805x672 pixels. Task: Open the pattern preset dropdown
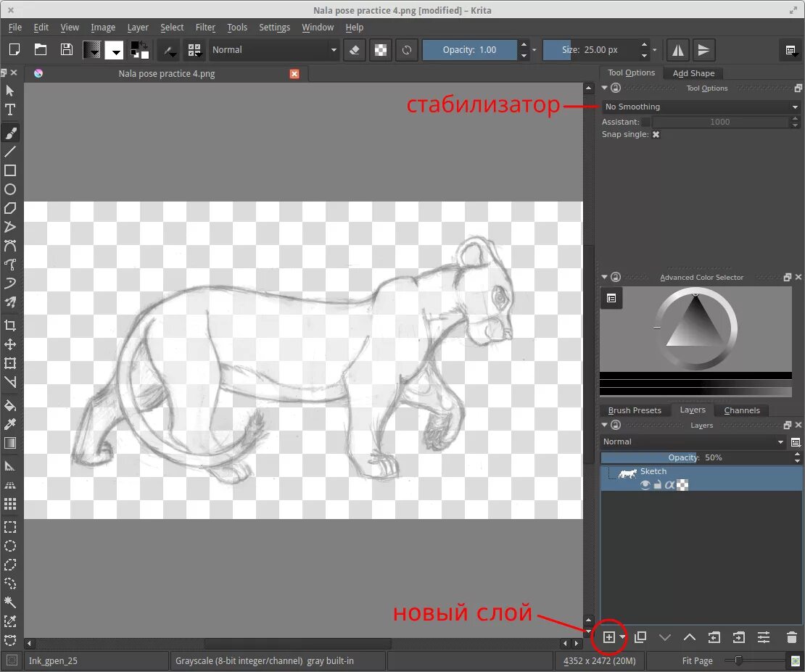114,50
